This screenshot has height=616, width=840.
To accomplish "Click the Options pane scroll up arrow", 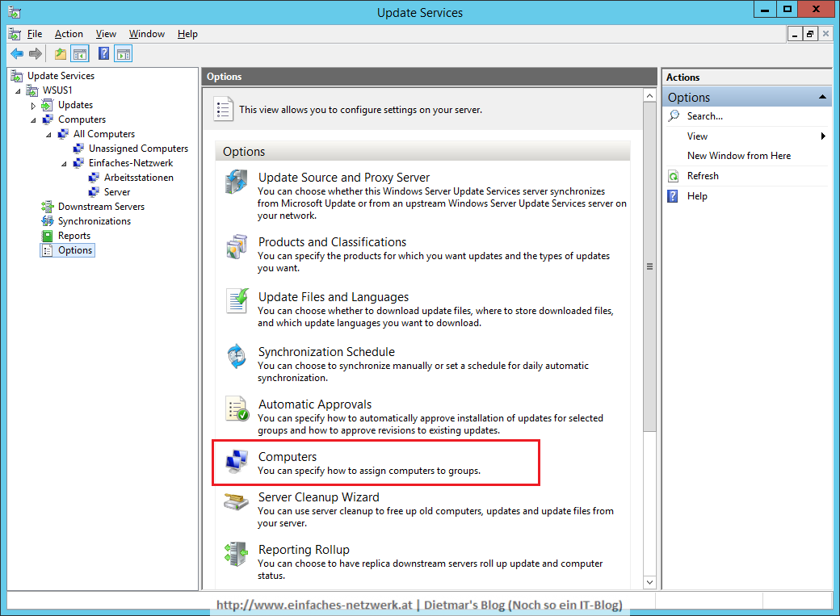I will click(x=649, y=96).
